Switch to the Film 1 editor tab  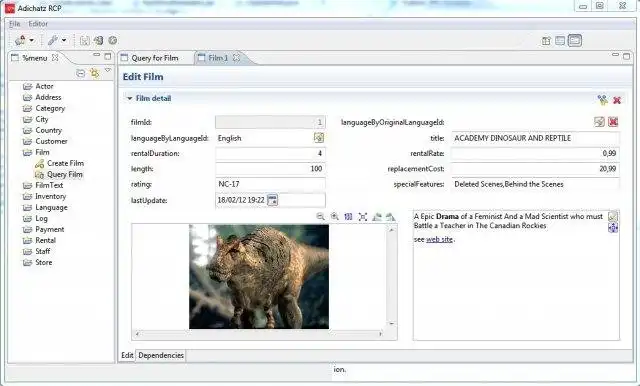[218, 58]
